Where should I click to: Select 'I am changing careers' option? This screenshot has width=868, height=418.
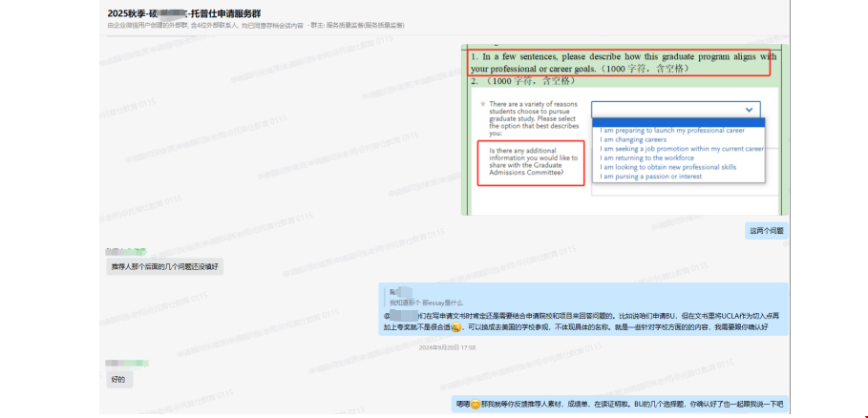(634, 139)
